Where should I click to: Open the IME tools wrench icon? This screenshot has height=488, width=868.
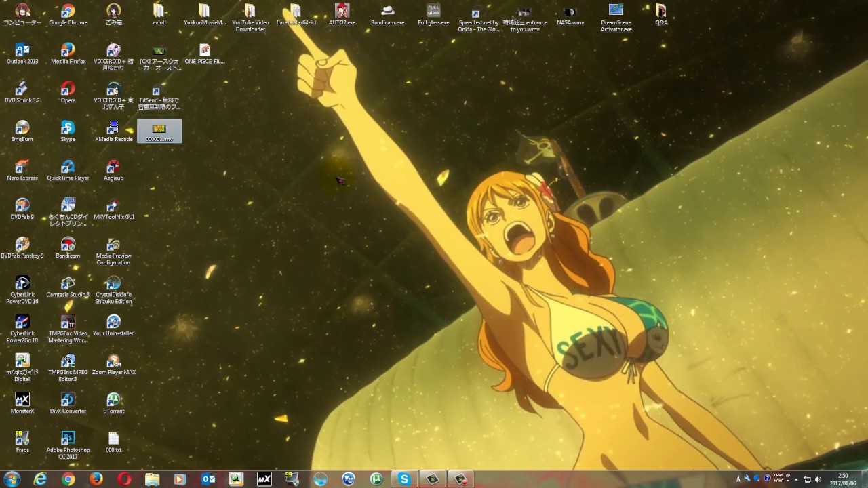(747, 479)
